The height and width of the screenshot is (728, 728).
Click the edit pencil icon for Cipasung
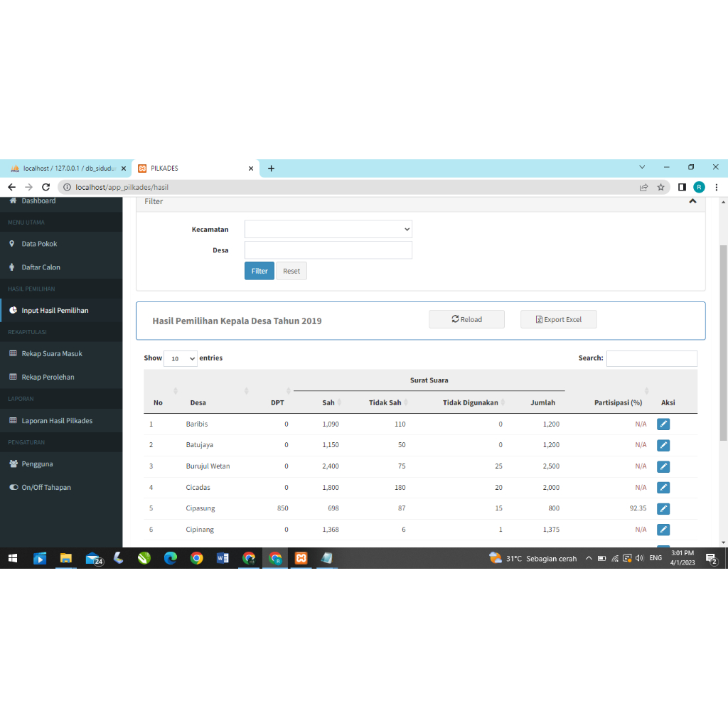663,508
